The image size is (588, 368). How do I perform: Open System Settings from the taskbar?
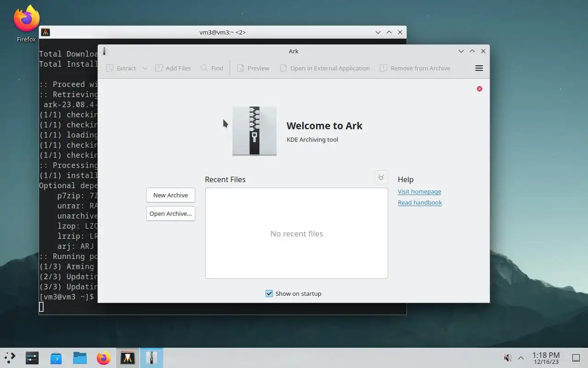[32, 357]
